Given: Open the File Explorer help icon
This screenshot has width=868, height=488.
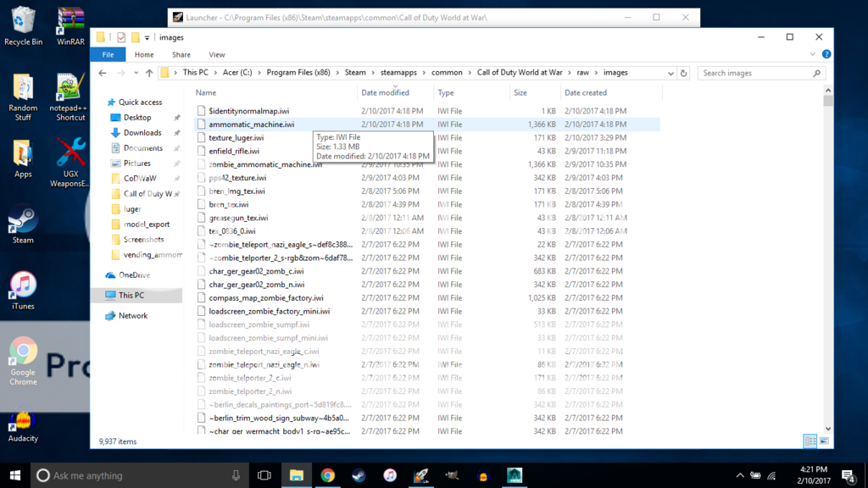Looking at the screenshot, I should [826, 54].
